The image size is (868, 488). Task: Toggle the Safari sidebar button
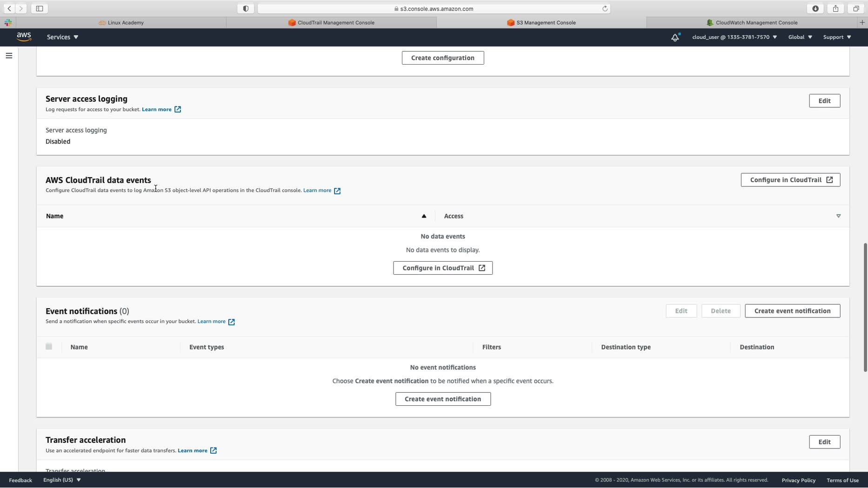pos(40,8)
